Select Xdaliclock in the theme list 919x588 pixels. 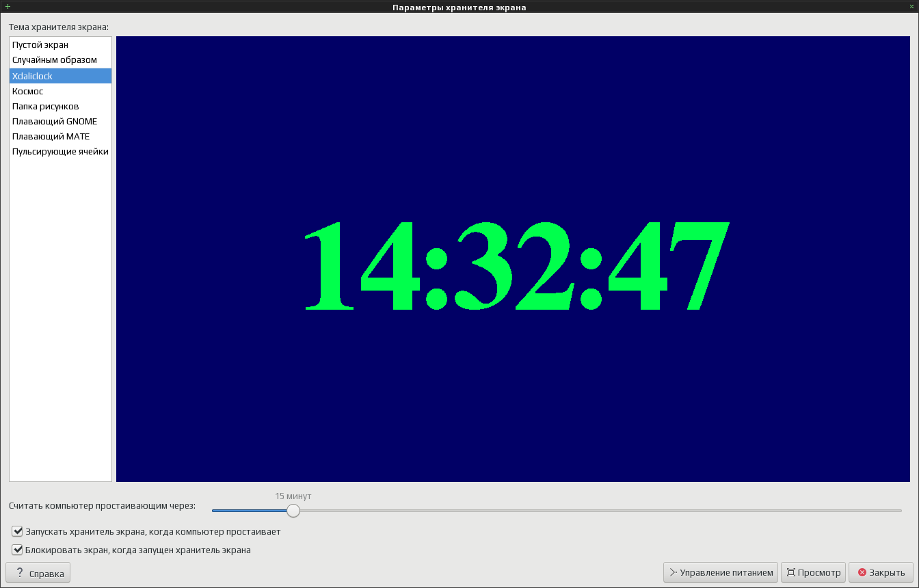[x=60, y=76]
